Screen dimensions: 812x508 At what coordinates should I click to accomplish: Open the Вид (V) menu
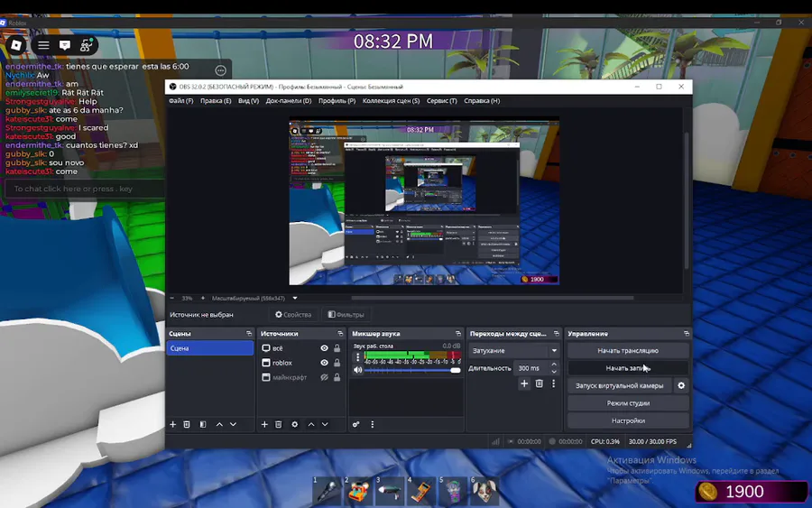coord(248,101)
